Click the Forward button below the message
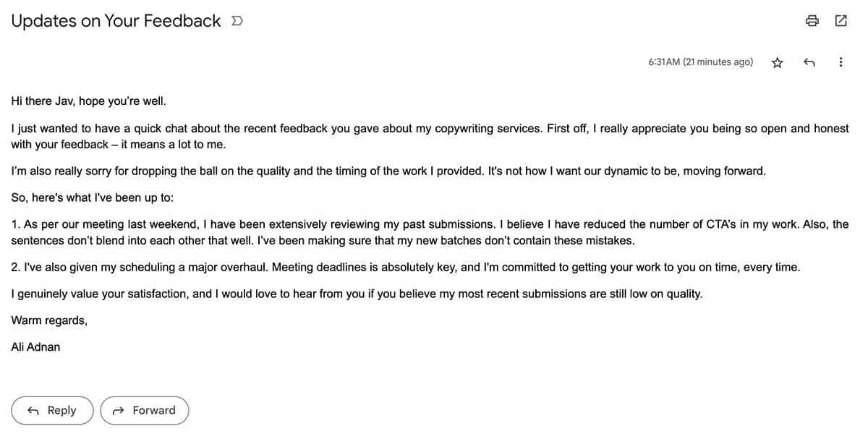Image resolution: width=868 pixels, height=434 pixels. click(x=145, y=410)
